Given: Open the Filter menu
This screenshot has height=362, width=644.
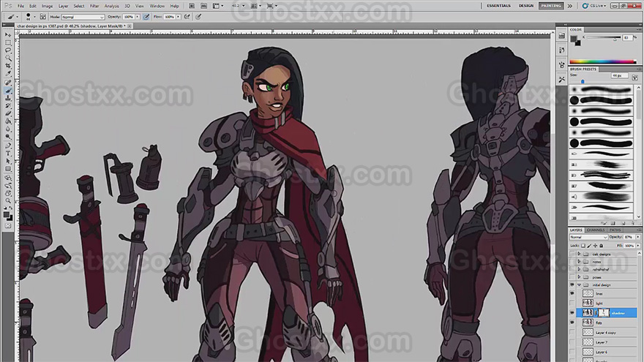Looking at the screenshot, I should (x=94, y=6).
